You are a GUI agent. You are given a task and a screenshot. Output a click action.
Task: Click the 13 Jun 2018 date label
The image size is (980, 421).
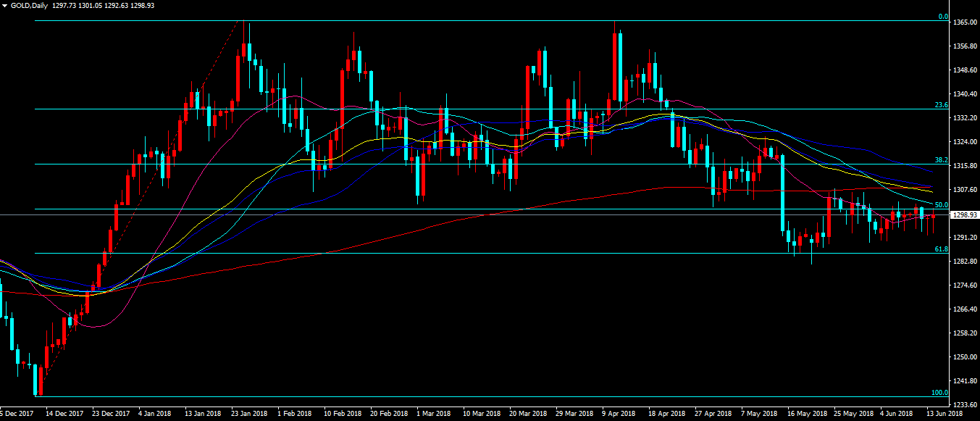point(945,414)
